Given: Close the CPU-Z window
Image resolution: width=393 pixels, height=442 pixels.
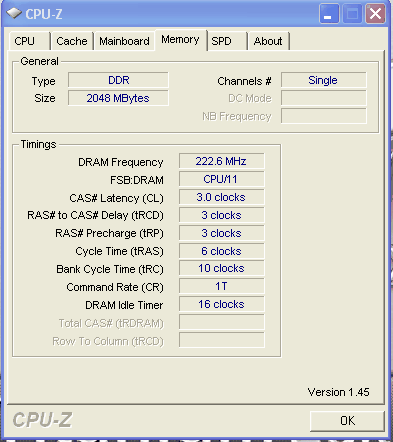Looking at the screenshot, I should pos(375,14).
